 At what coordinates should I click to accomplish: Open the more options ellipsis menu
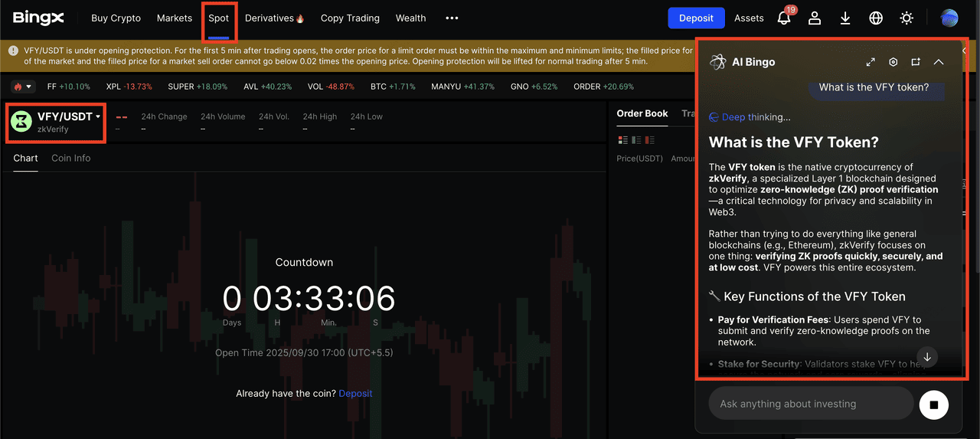coord(452,18)
